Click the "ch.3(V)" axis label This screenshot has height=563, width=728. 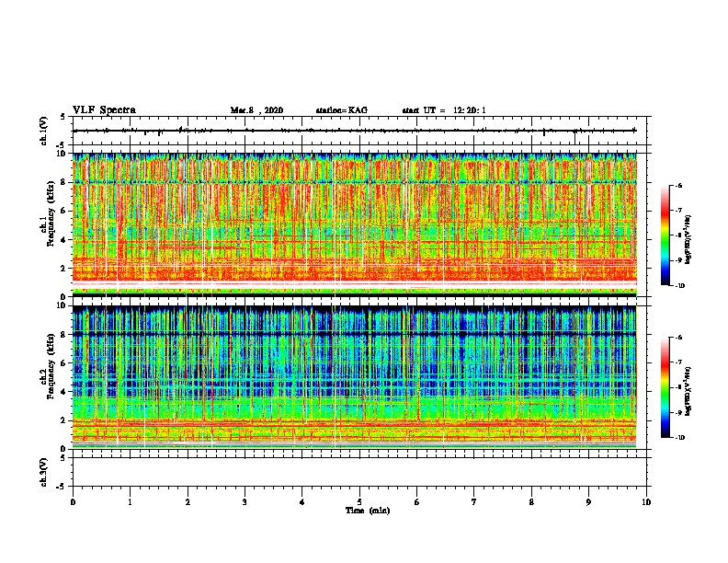tap(43, 472)
